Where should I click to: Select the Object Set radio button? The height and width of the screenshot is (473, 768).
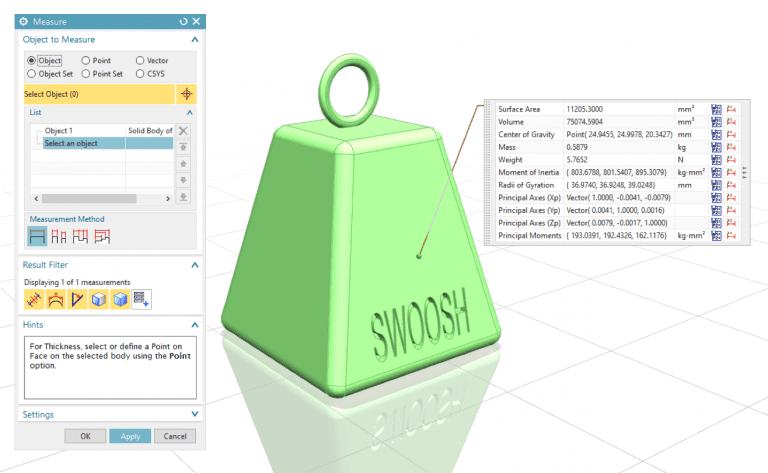coord(31,73)
